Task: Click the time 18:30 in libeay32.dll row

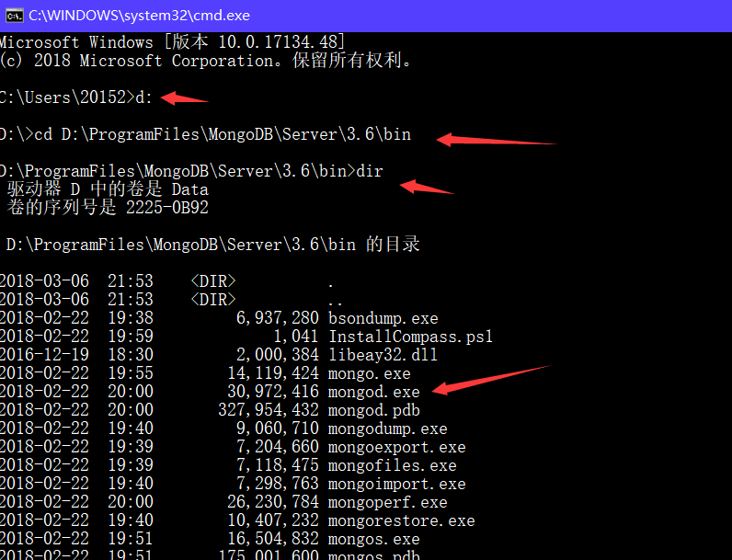Action: [131, 355]
